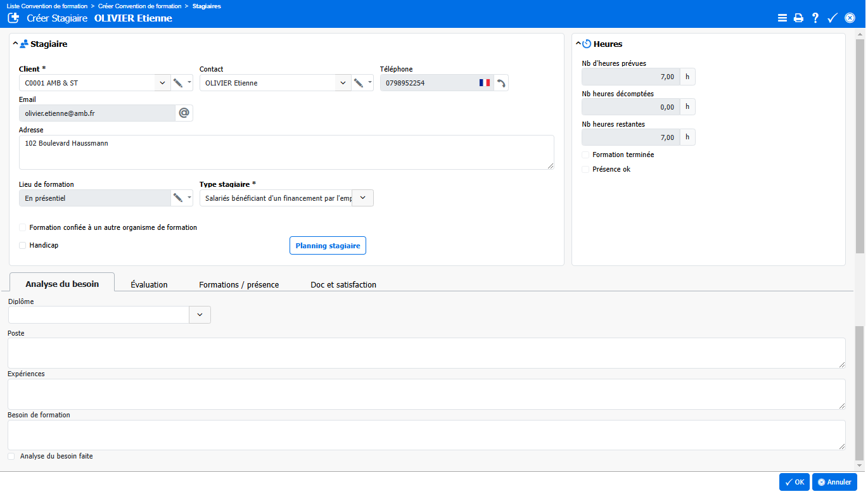Check the Formation terminée checkbox
Screen dimensions: 868x494
click(585, 155)
